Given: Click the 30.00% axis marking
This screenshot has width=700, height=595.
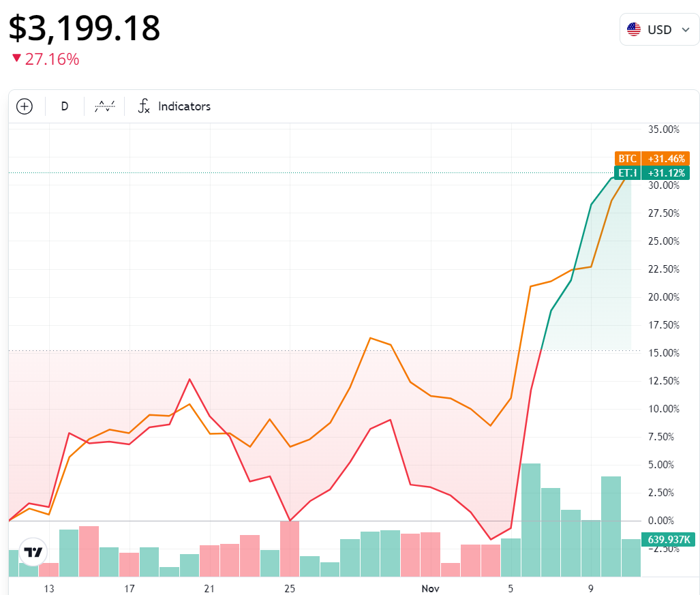Looking at the screenshot, I should pos(663,185).
